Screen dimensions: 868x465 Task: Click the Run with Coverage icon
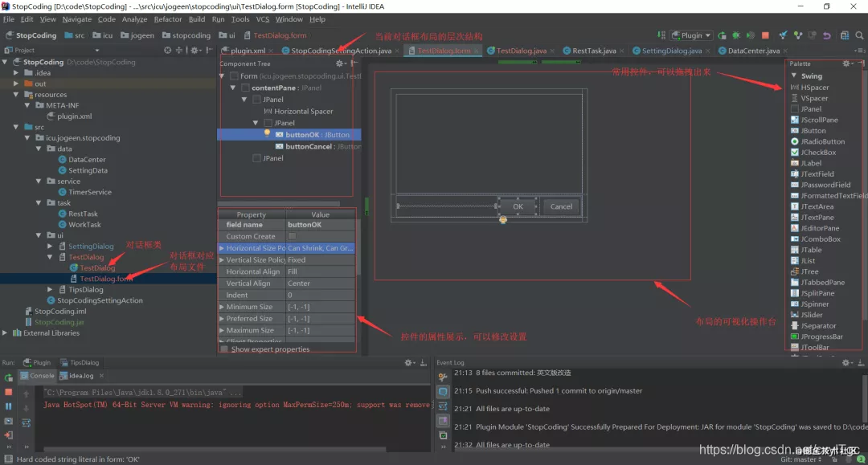(750, 35)
